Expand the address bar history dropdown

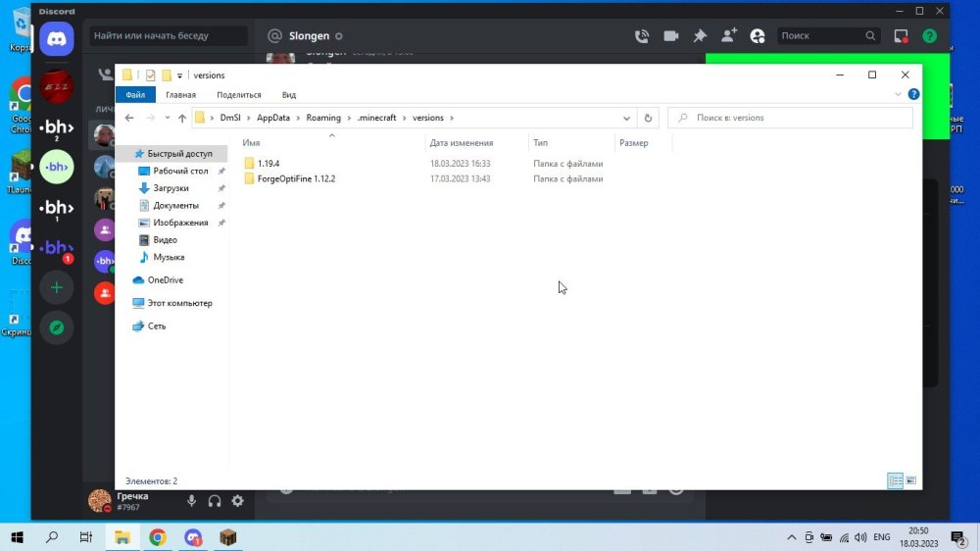tap(626, 118)
